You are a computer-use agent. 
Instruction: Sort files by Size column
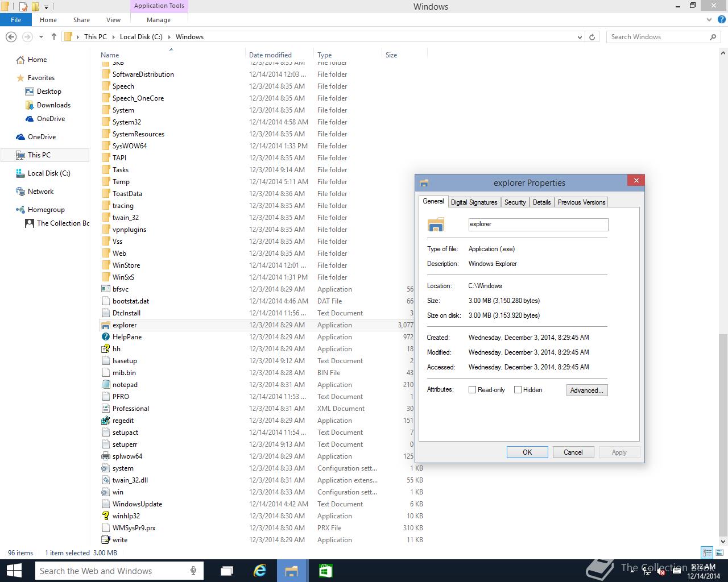coord(404,55)
